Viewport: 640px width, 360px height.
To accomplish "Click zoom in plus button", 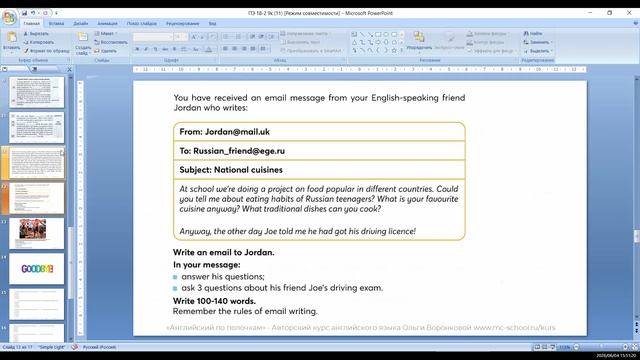I will click(625, 347).
